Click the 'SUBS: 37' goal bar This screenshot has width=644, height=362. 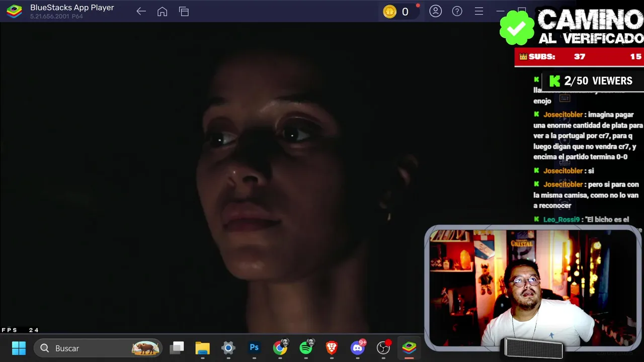tap(579, 57)
